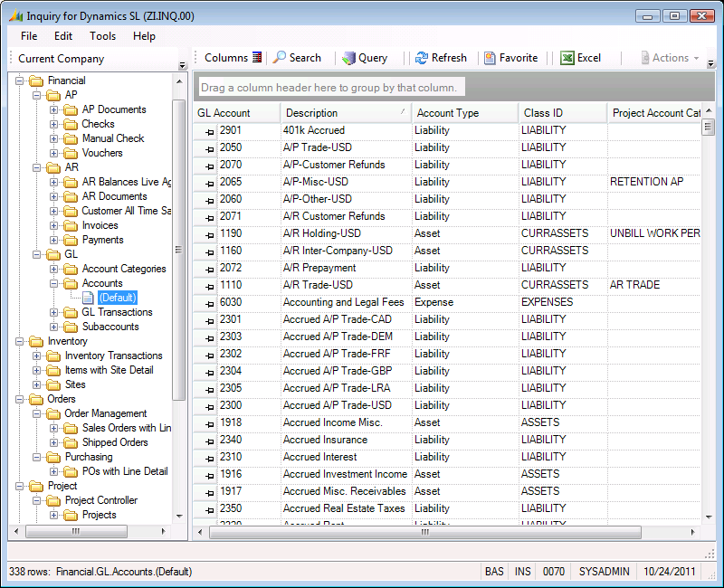Expand the GL Transactions folder node
The width and height of the screenshot is (724, 588).
coord(54,312)
